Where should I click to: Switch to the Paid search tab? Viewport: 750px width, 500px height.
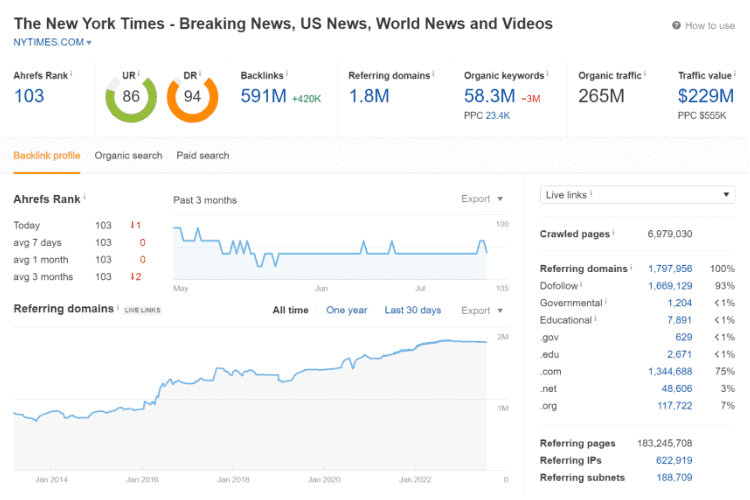203,156
